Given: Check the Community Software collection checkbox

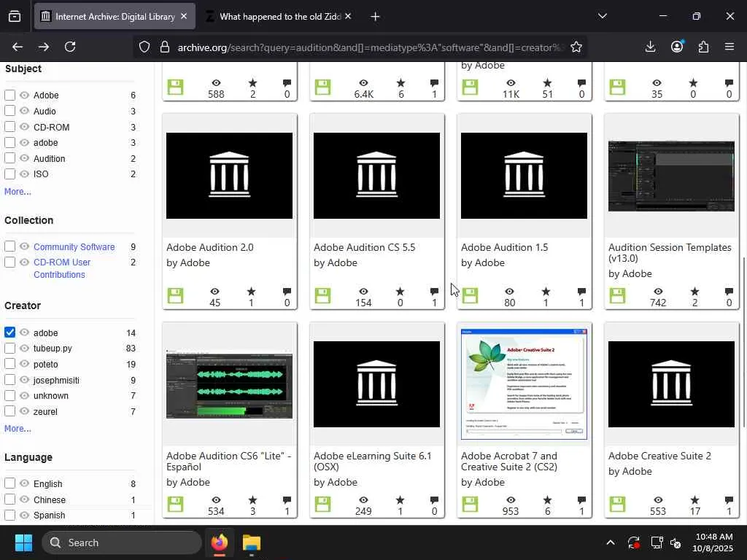Looking at the screenshot, I should click(10, 246).
